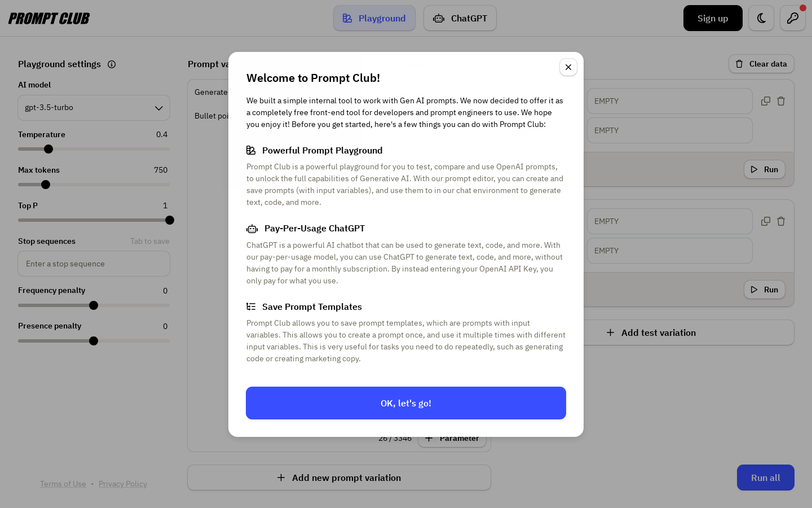Viewport: 812px width, 508px height.
Task: Click Playground settings info icon
Action: coord(112,64)
